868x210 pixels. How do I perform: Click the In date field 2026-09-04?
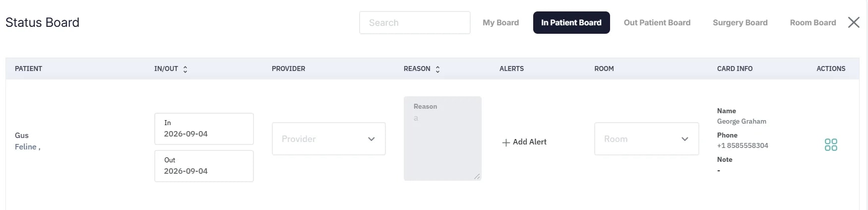click(x=204, y=129)
